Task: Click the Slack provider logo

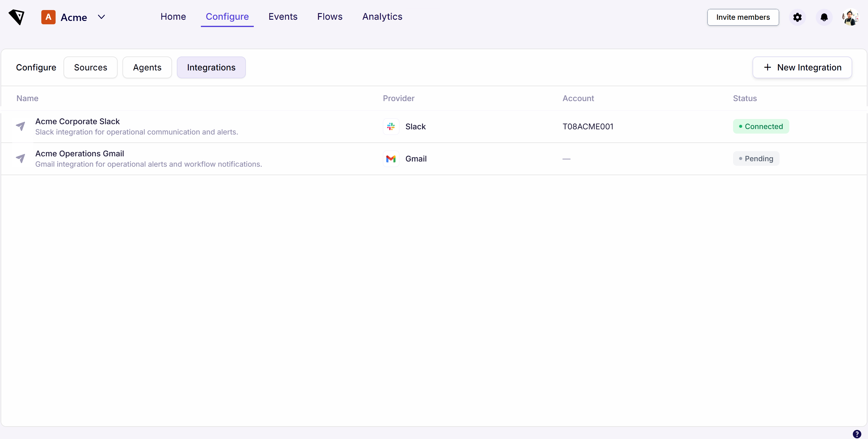Action: [391, 127]
